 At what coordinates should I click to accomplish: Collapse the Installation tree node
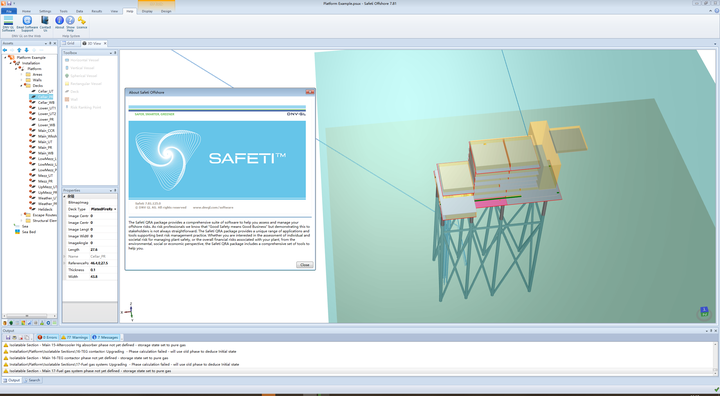[x=11, y=63]
